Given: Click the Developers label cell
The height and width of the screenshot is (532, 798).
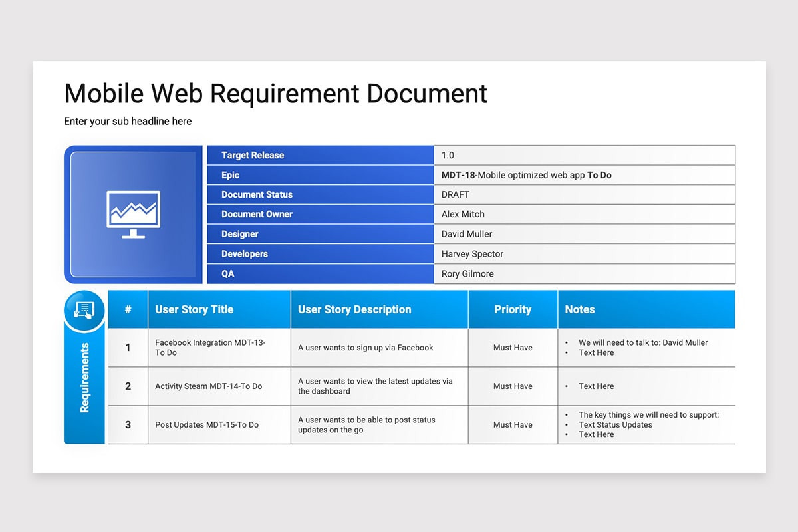Looking at the screenshot, I should point(321,254).
